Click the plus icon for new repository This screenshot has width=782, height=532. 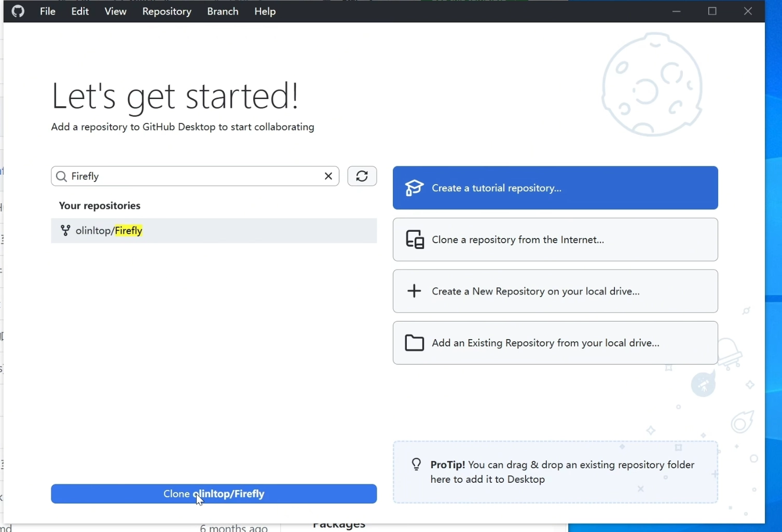click(x=414, y=291)
